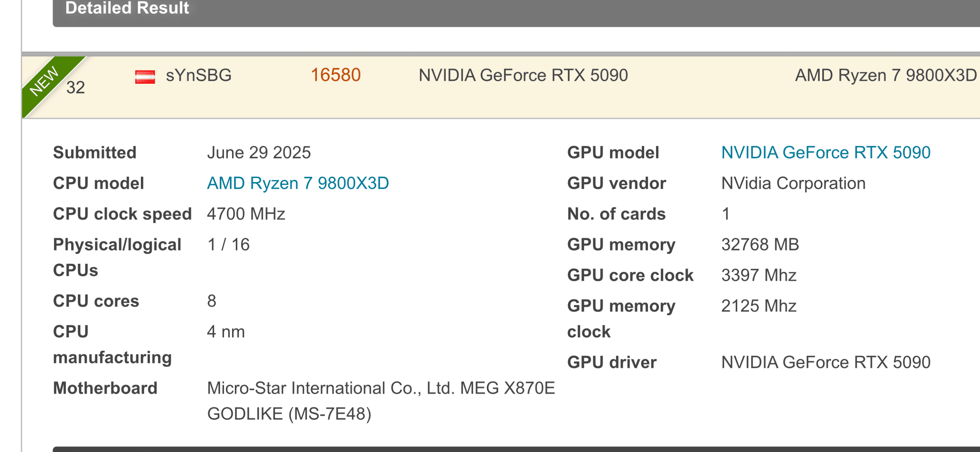This screenshot has height=452, width=980.
Task: Click the NVidia Corporation vendor text
Action: tap(793, 183)
